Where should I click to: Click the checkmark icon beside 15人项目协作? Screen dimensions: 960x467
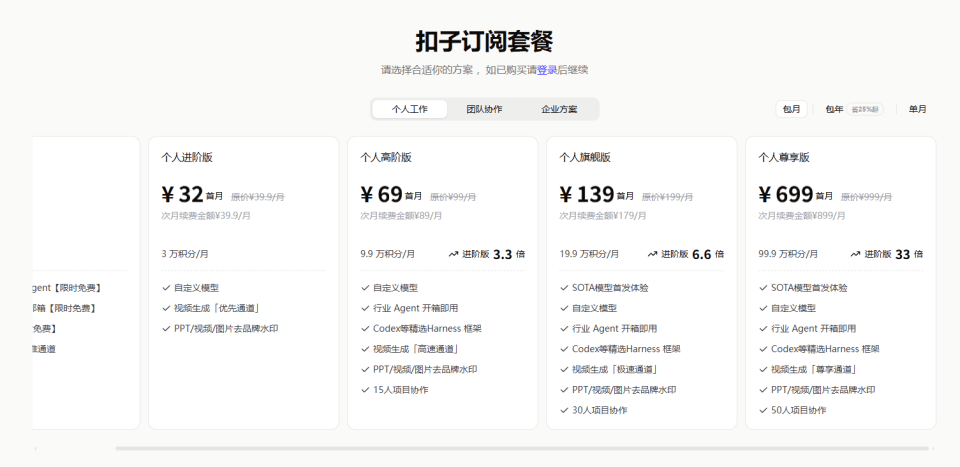click(x=366, y=390)
